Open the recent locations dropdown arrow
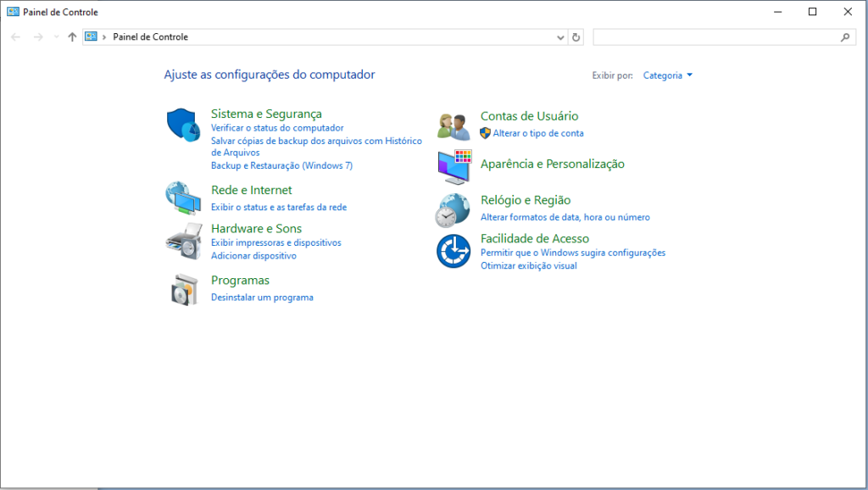 pyautogui.click(x=56, y=37)
